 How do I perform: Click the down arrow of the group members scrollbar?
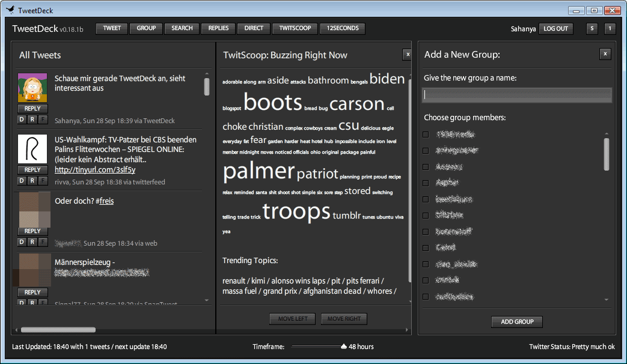(x=607, y=299)
